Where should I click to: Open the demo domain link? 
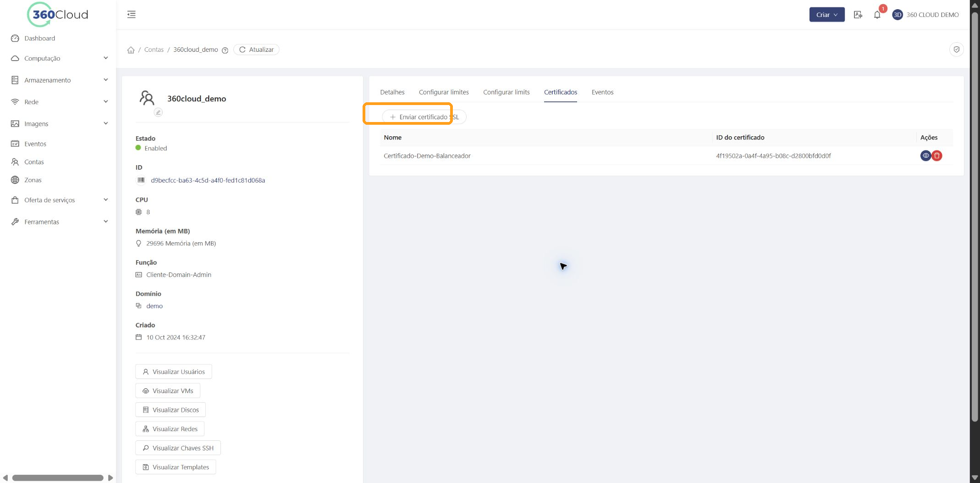pos(154,306)
